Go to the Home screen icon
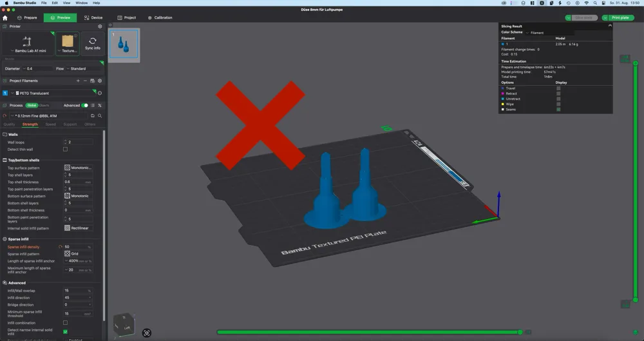This screenshot has height=341, width=644. [5, 17]
